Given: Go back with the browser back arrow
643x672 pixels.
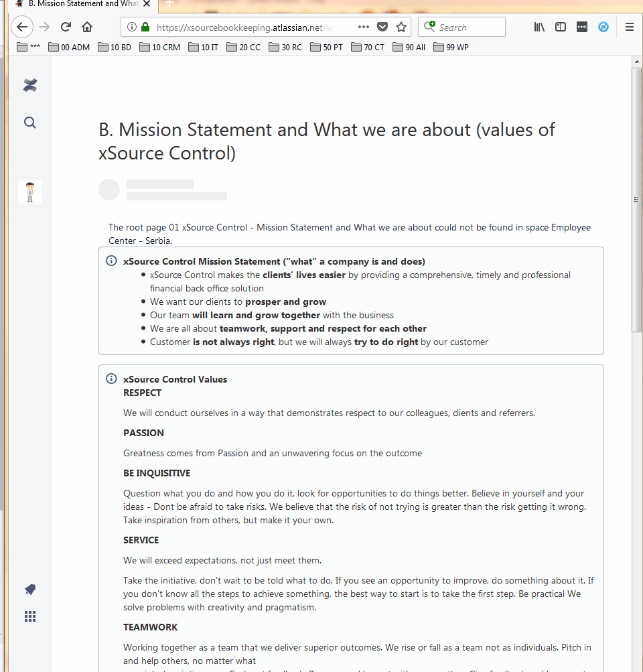Looking at the screenshot, I should click(22, 27).
